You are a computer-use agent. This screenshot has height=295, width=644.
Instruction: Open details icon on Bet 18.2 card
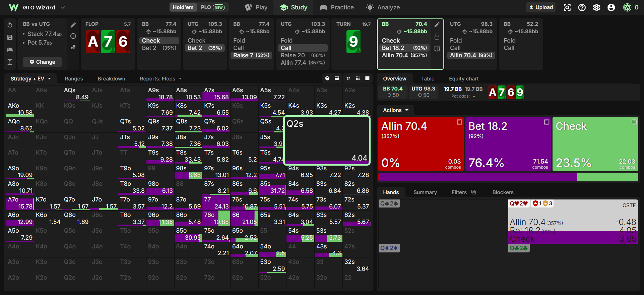click(546, 122)
